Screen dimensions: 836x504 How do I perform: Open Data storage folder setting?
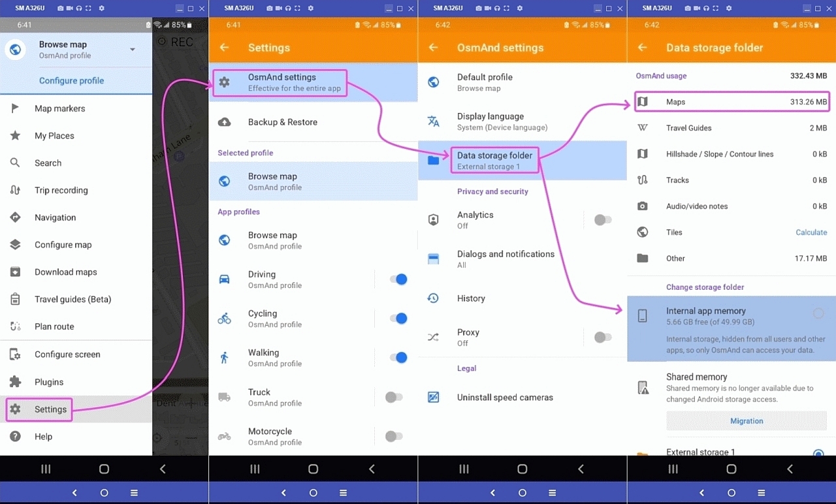[x=522, y=161]
